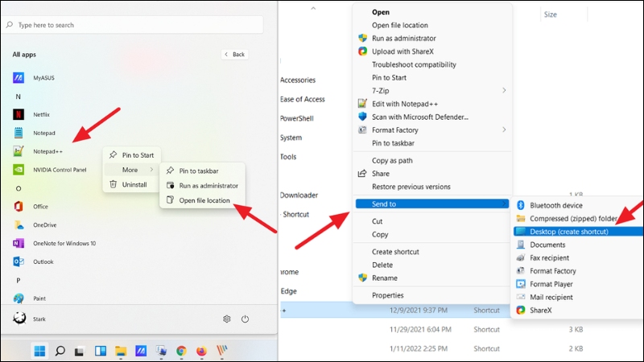Open the Notepad icon in All apps
The width and height of the screenshot is (644, 362).
point(19,133)
